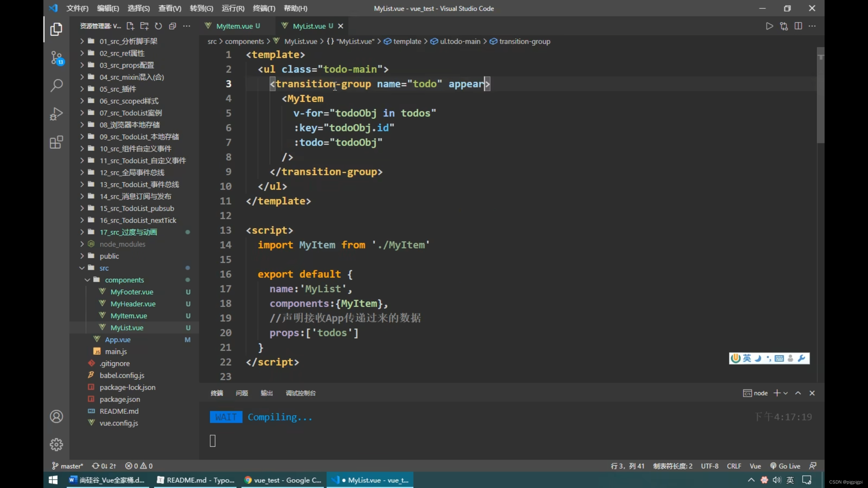The image size is (868, 488).
Task: Click the template breadcrumb segment
Action: [x=402, y=41]
